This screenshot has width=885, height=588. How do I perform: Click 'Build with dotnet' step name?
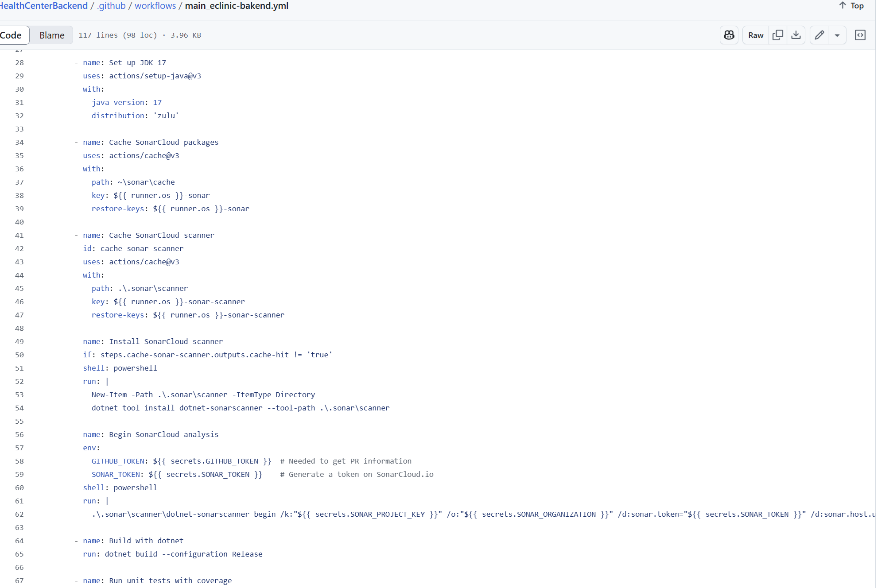coord(146,541)
